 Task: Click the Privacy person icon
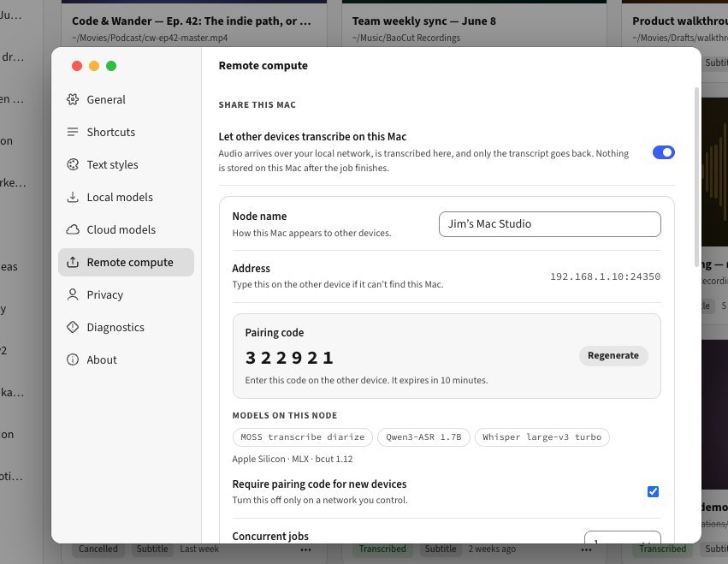(x=73, y=294)
